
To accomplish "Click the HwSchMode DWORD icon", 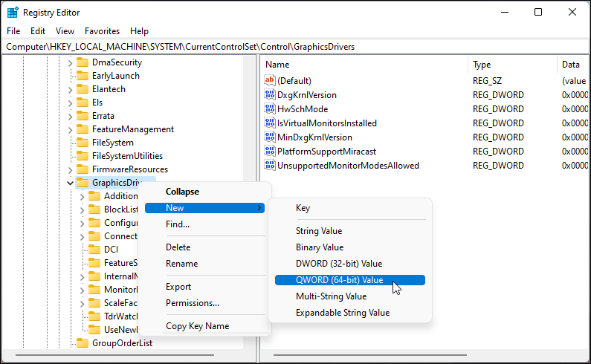I will 270,108.
